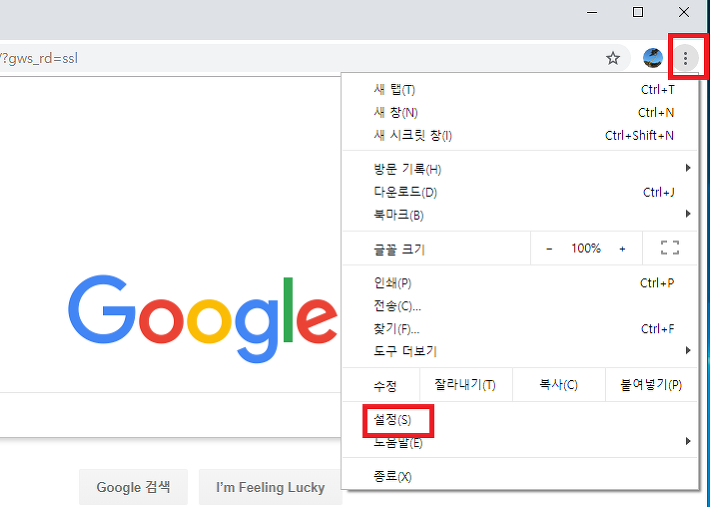Expand the 방문 기록(H) history submenu
The width and height of the screenshot is (710, 507).
click(520, 169)
